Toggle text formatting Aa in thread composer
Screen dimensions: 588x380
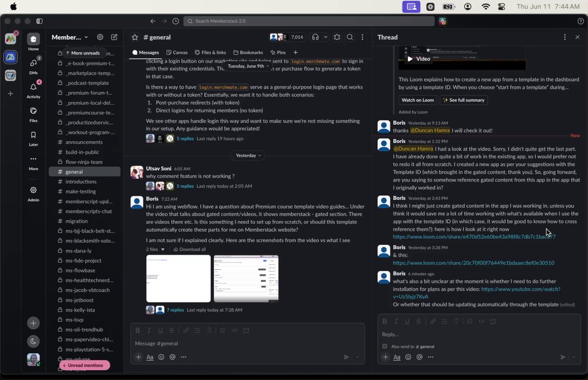397,357
